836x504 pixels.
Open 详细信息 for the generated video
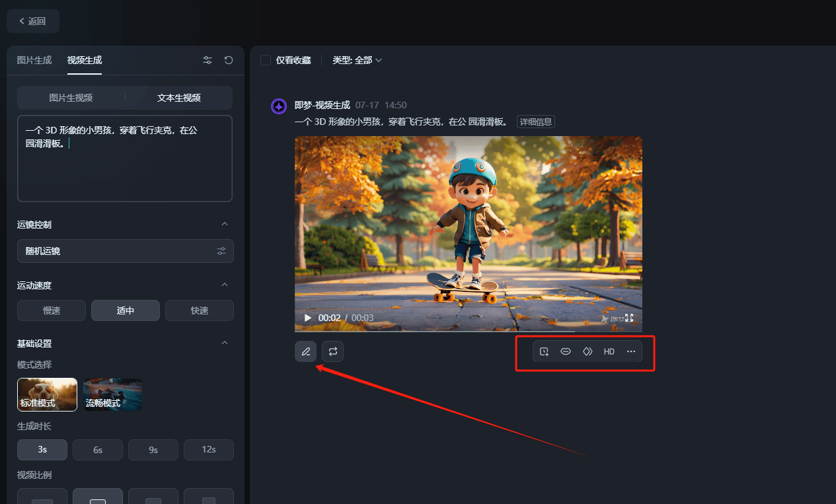[535, 121]
